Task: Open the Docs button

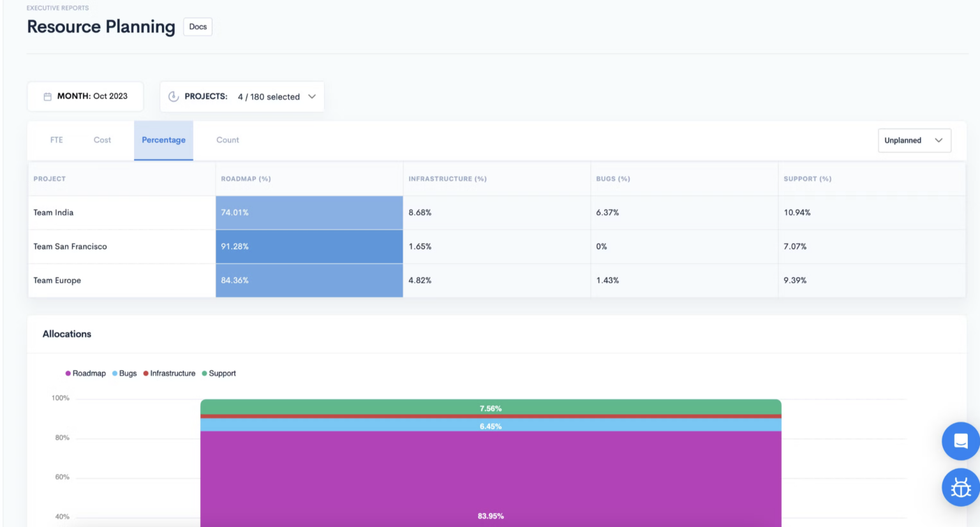Action: [198, 27]
